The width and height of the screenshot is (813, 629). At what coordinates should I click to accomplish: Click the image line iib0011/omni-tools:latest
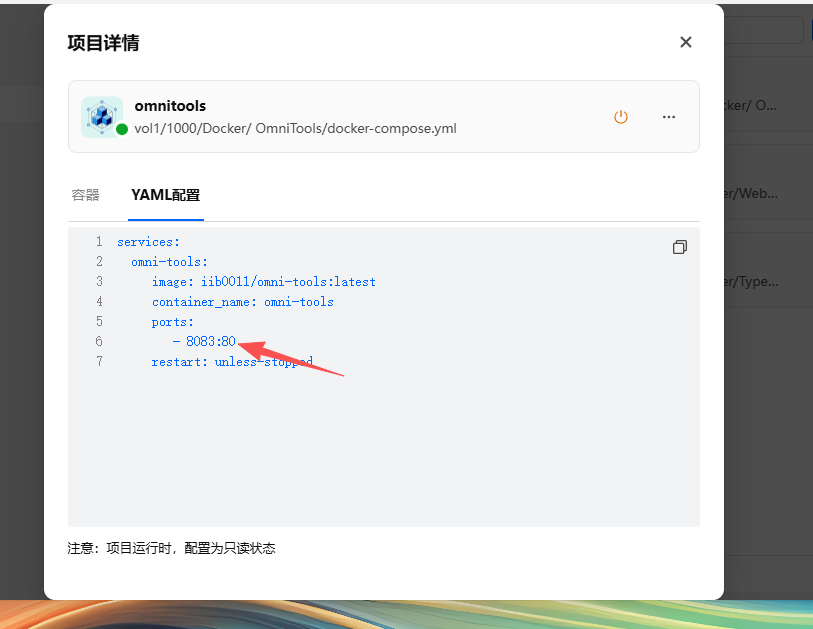[x=263, y=282]
